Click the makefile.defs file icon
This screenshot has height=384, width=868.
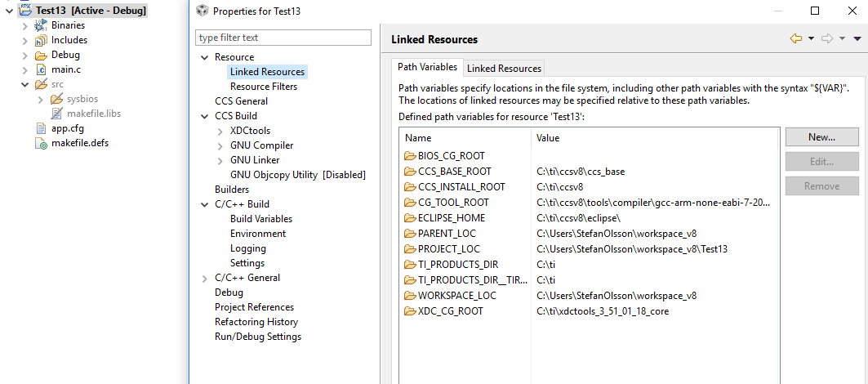pyautogui.click(x=41, y=144)
